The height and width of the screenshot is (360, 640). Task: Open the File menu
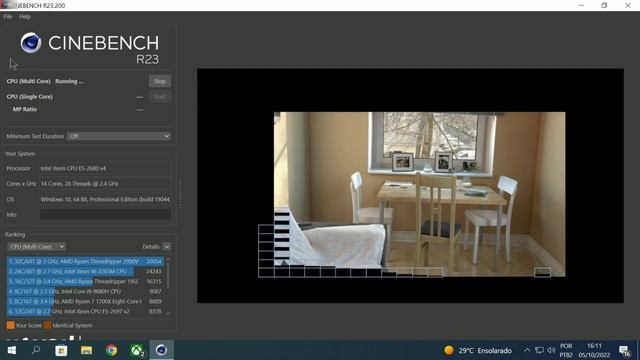click(x=8, y=17)
